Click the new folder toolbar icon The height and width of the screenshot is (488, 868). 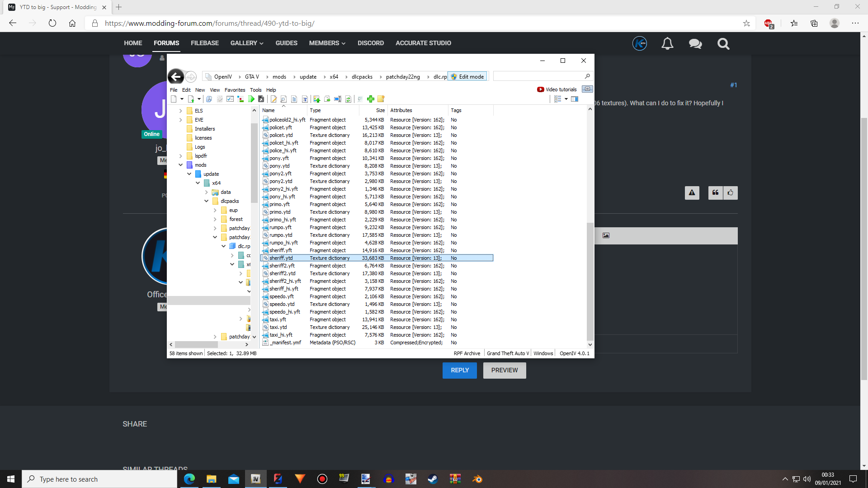381,99
